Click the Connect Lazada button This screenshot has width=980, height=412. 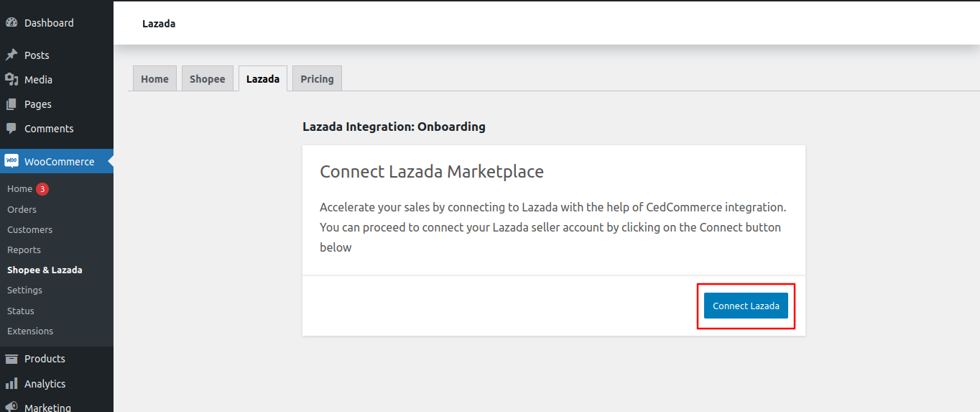tap(746, 306)
